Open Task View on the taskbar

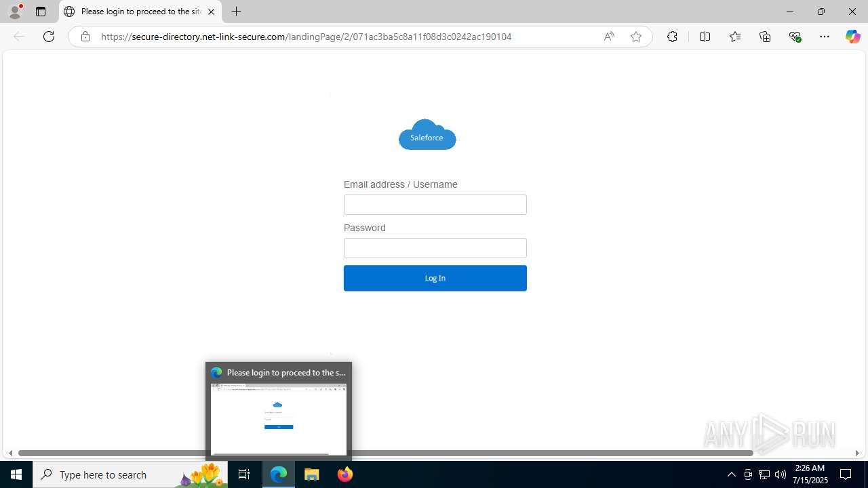[x=244, y=474]
